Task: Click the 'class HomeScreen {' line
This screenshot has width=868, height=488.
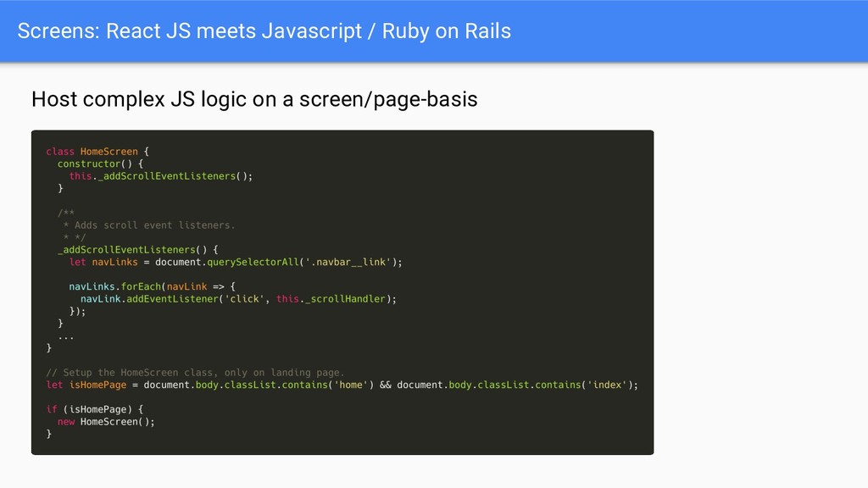Action: pos(97,152)
